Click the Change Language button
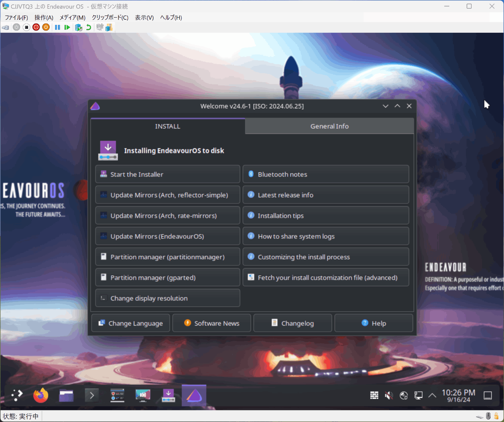 131,323
